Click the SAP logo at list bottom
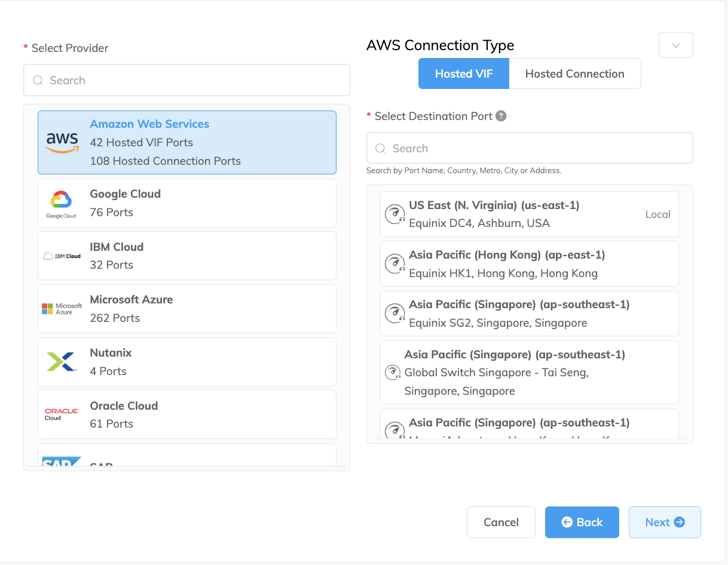 pos(62,462)
